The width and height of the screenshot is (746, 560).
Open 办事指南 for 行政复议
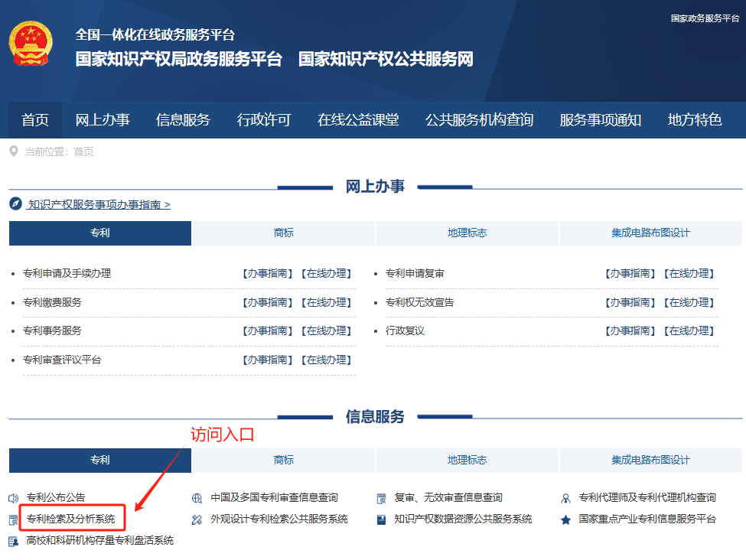coord(630,330)
